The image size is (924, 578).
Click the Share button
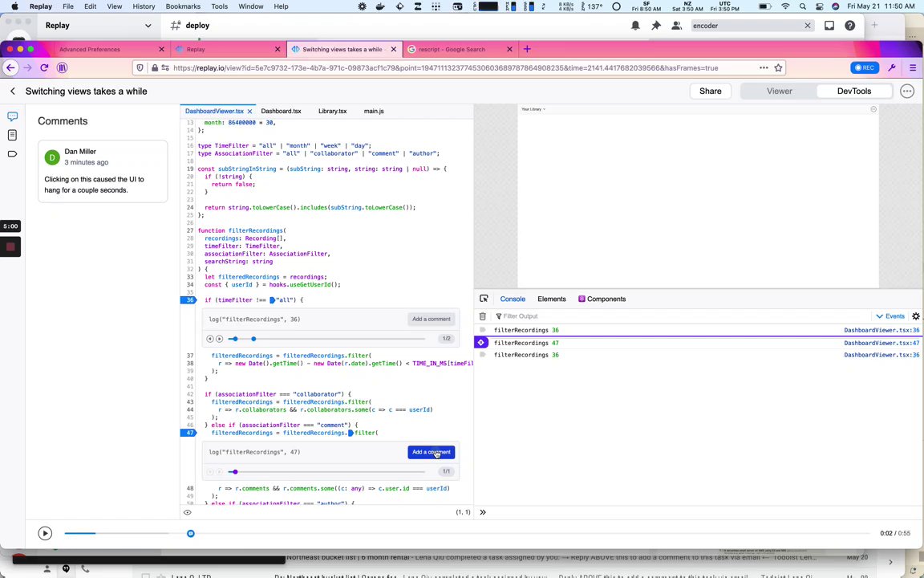(710, 92)
